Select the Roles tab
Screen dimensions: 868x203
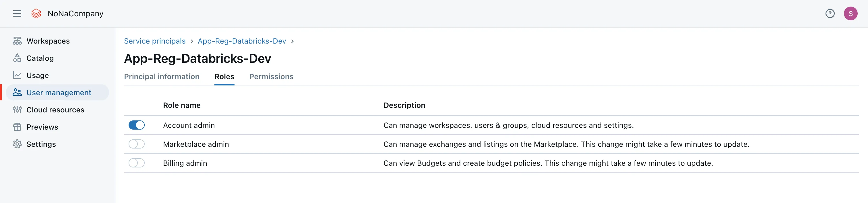[x=224, y=77]
